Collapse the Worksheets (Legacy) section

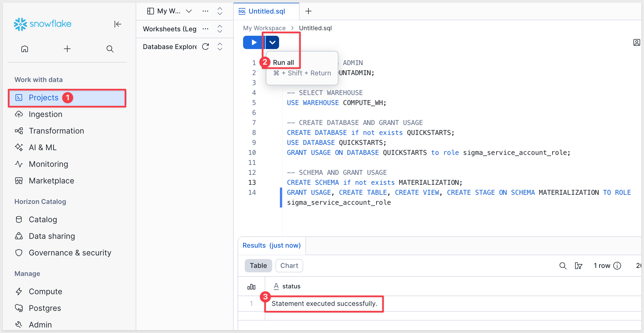(220, 29)
